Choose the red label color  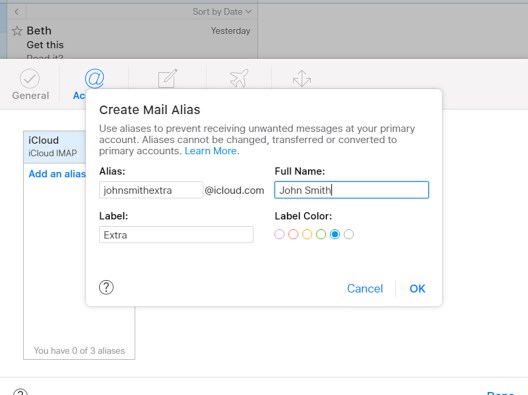click(293, 234)
